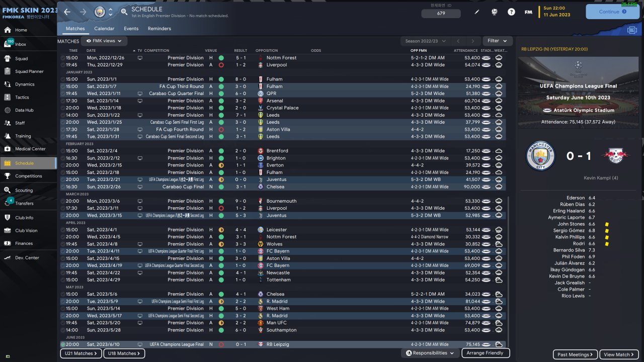Sort by the RESULT column header

click(x=240, y=51)
